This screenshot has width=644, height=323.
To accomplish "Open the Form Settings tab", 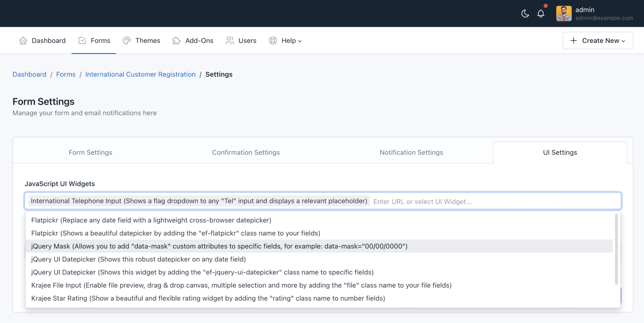I will (90, 152).
